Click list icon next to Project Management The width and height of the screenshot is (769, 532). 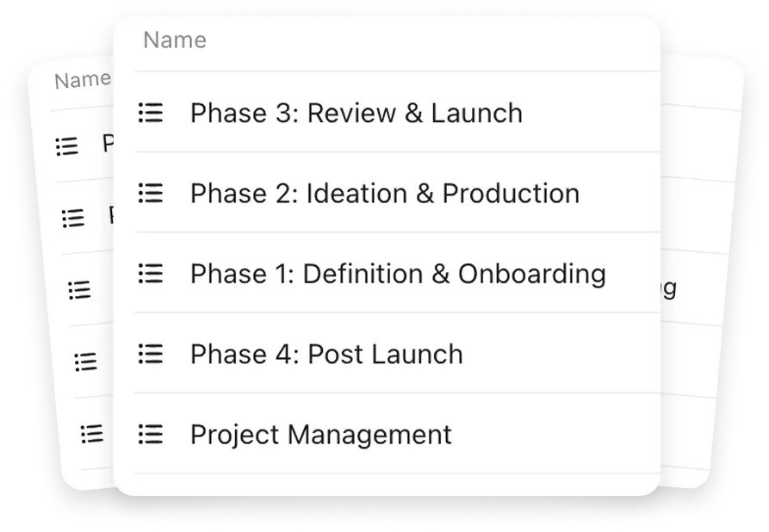151,435
